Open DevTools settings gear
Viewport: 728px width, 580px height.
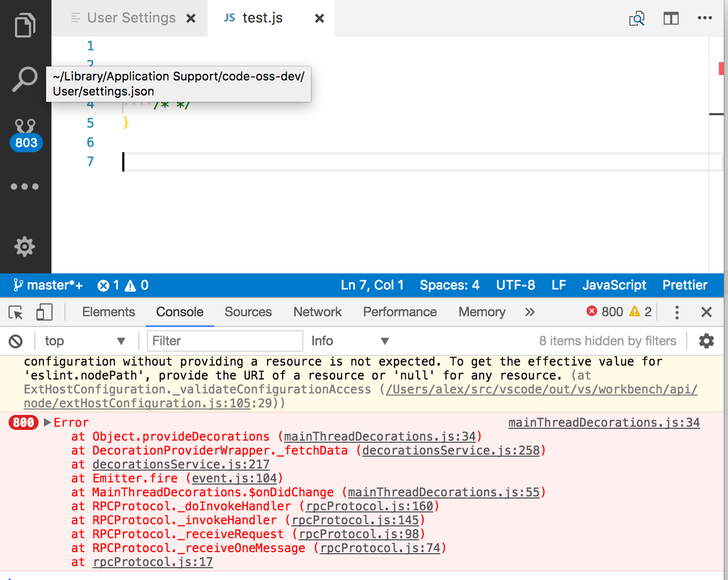(x=706, y=341)
